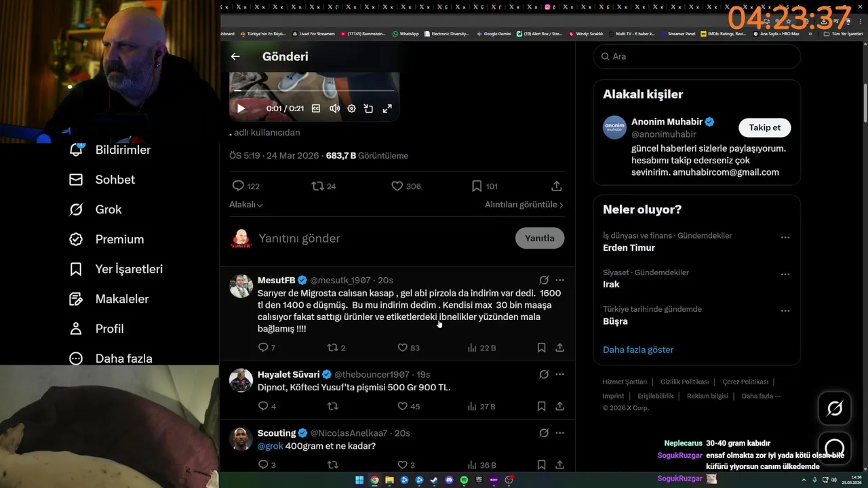Like MesutFB's reply with 83 likes
This screenshot has height=488, width=868.
(408, 348)
